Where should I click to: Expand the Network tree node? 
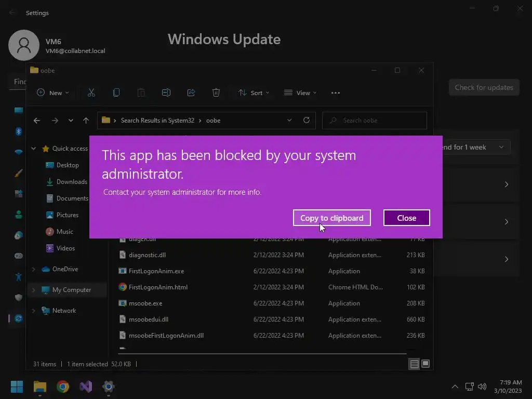point(34,311)
